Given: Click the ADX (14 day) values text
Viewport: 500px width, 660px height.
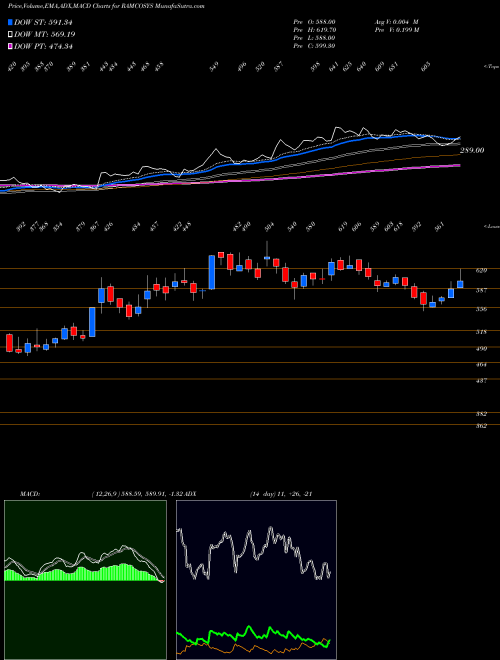Looking at the screenshot, I should pyautogui.click(x=281, y=494).
